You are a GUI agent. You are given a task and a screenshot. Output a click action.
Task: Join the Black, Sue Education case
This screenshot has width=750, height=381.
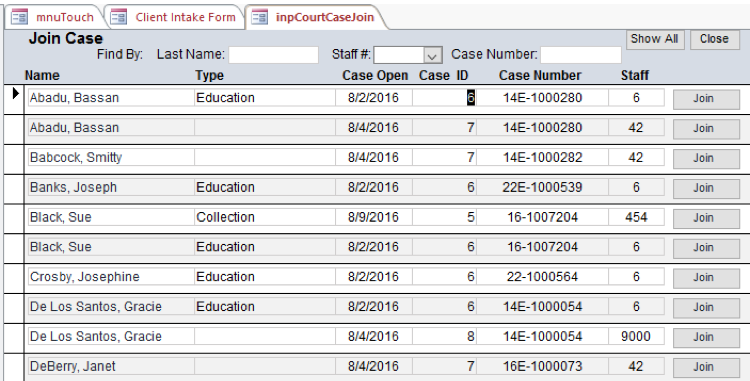(706, 248)
